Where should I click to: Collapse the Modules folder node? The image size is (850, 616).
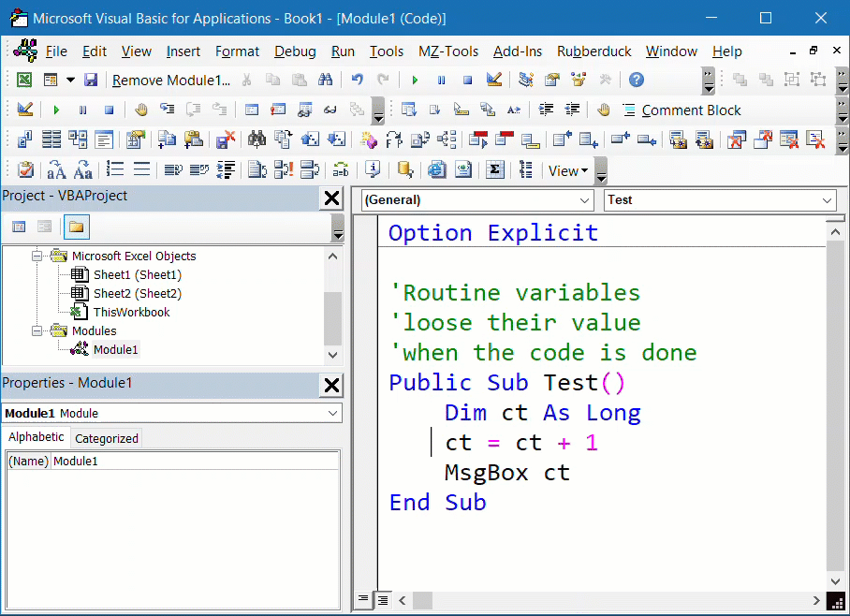(37, 330)
